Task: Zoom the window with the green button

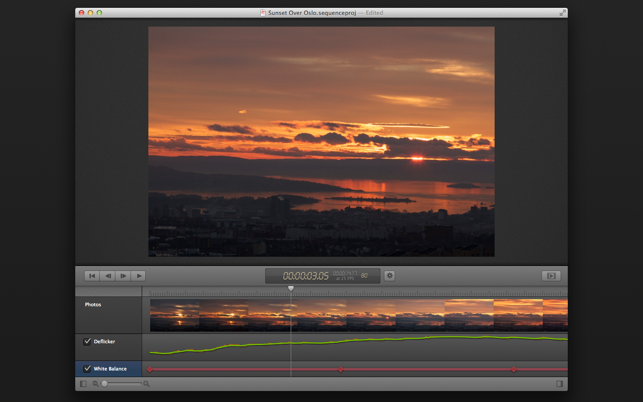Action: click(99, 13)
